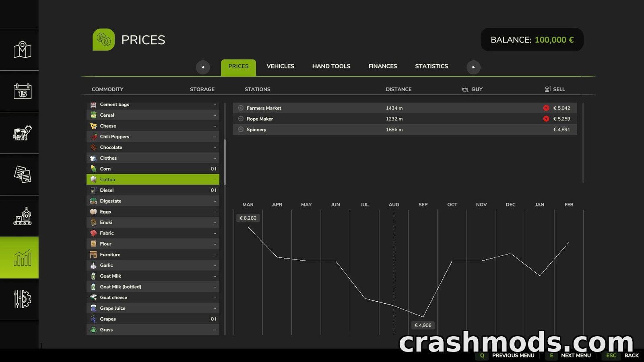Open the production chains factory icon
This screenshot has height=362, width=644.
(x=23, y=216)
